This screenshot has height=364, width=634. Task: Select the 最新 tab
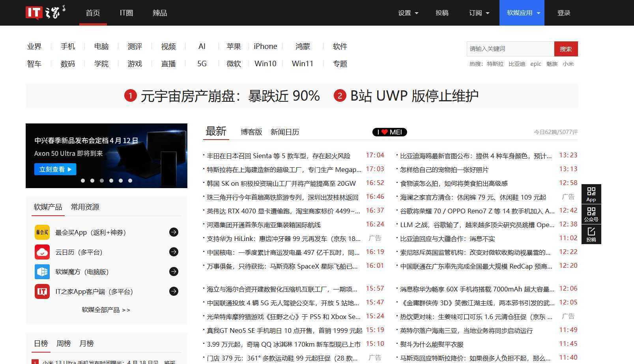216,131
